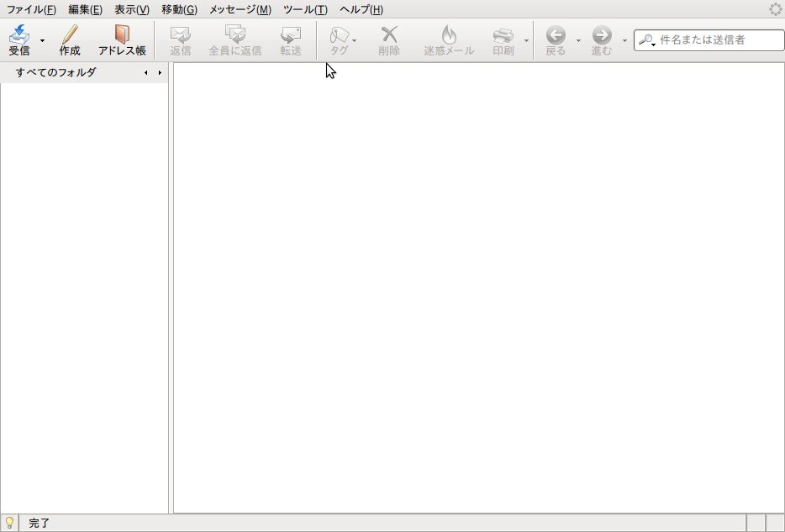This screenshot has height=532, width=785.
Task: Click the 進む (Forward) arrow icon
Action: click(x=601, y=35)
